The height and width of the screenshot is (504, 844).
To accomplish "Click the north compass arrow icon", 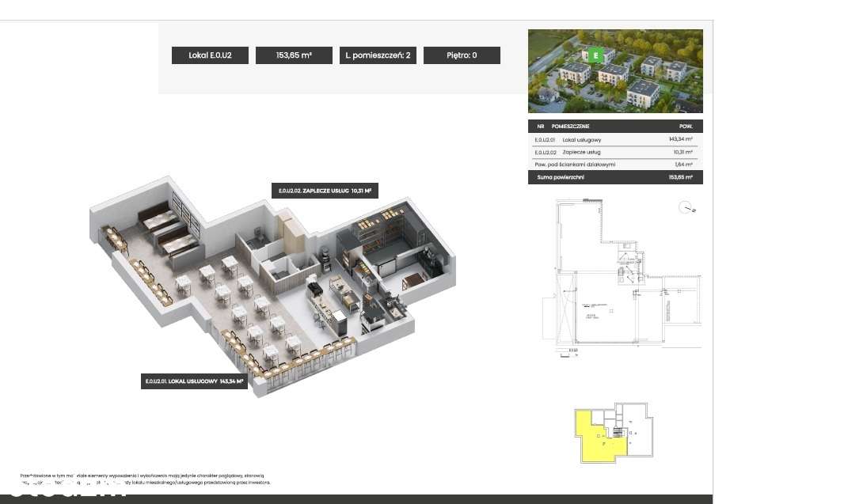I will click(x=686, y=207).
